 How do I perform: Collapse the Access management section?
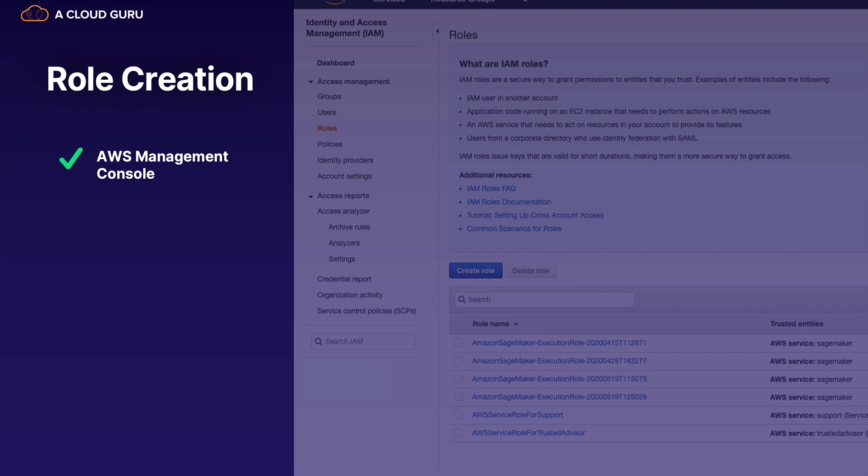[311, 82]
